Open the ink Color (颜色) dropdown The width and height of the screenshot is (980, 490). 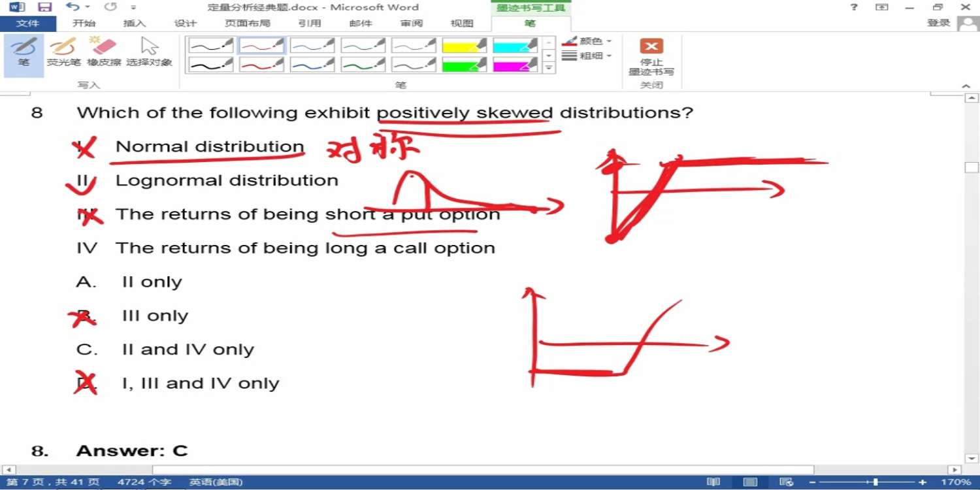pos(587,41)
